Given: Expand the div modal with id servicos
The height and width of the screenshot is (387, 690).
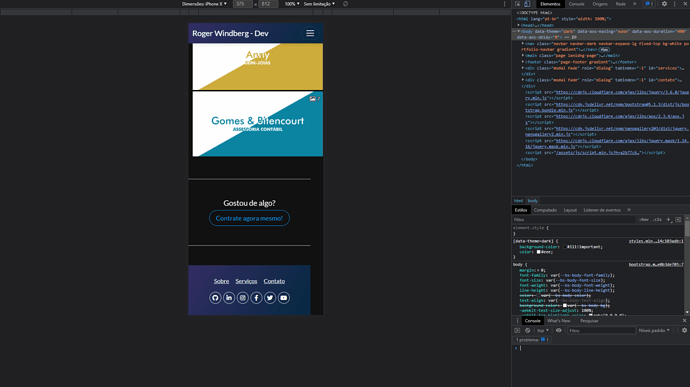Looking at the screenshot, I should tap(523, 68).
